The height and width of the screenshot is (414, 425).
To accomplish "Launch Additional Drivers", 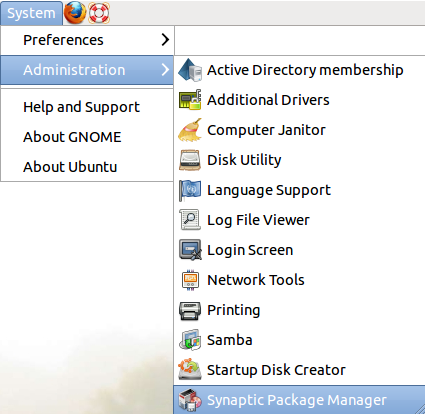I will click(300, 100).
